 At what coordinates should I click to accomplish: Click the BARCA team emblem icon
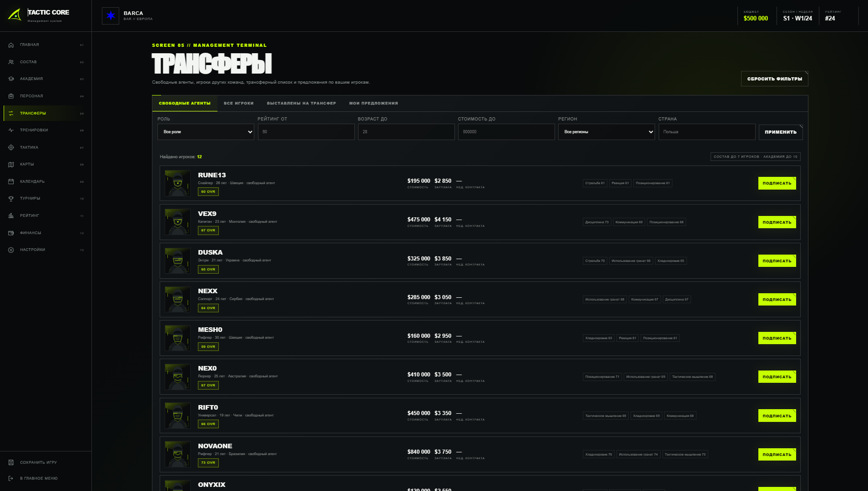pyautogui.click(x=111, y=16)
